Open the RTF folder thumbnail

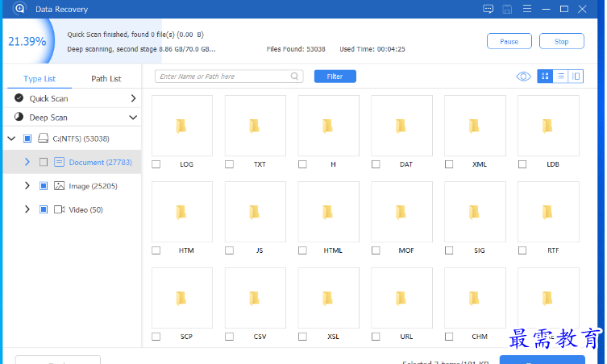[x=548, y=212]
